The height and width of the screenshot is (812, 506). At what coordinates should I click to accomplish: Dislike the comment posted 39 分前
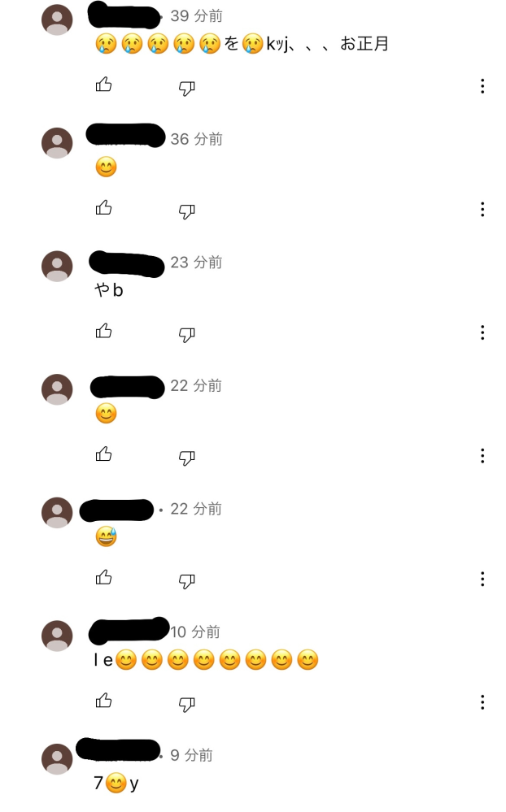(186, 88)
